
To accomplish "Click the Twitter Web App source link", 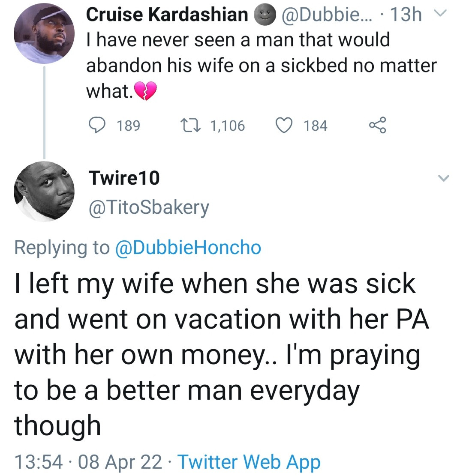I will pyautogui.click(x=249, y=462).
